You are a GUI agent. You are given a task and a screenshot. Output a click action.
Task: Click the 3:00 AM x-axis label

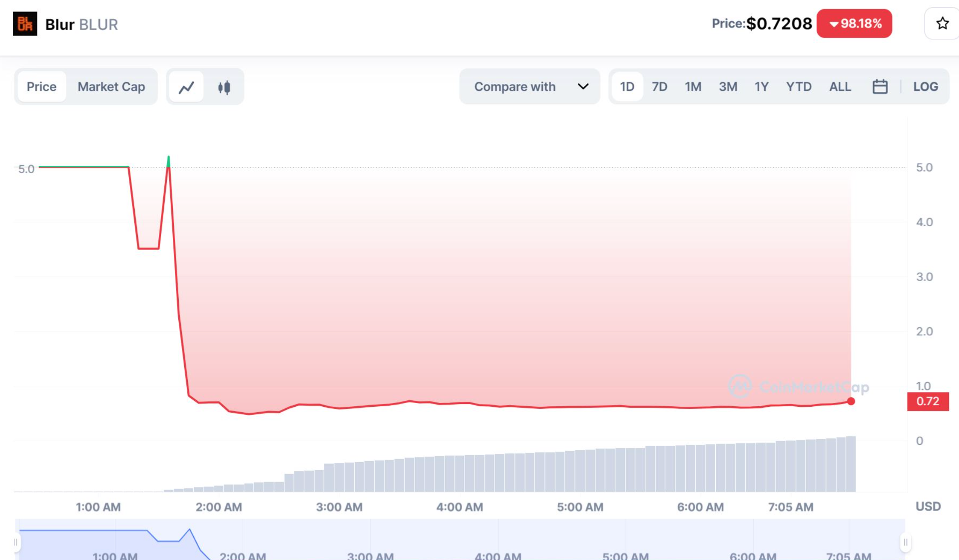pos(339,507)
